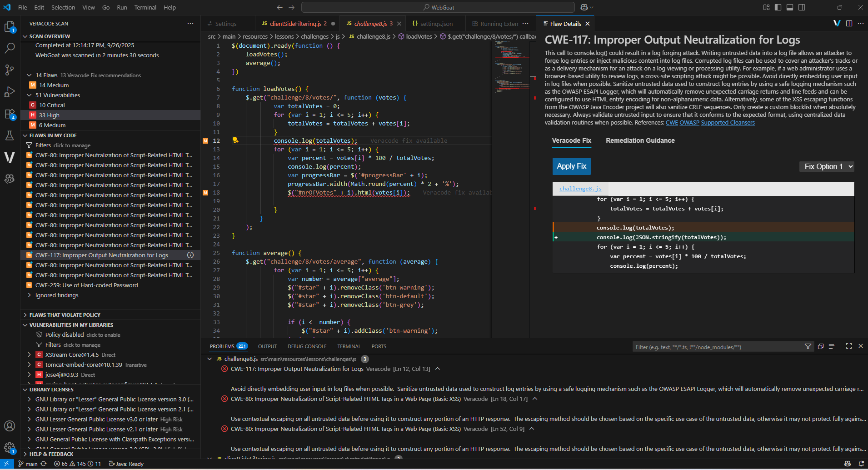Open the Extensions view
Viewport: 868px width, 470px height.
point(10,114)
